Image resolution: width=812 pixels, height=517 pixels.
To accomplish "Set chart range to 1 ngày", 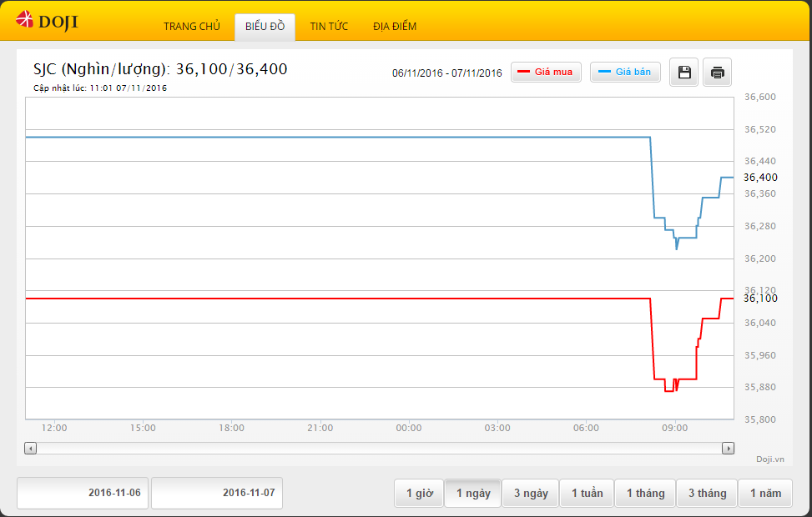I will pyautogui.click(x=473, y=493).
